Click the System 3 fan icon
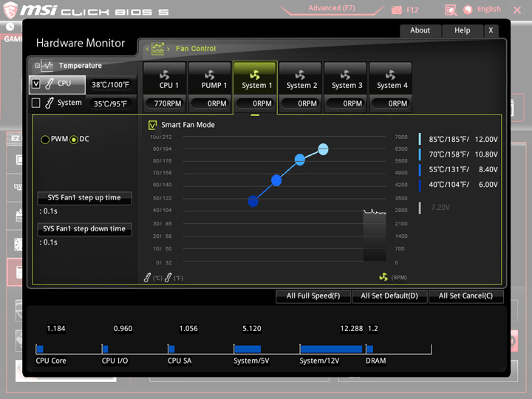 click(x=345, y=75)
